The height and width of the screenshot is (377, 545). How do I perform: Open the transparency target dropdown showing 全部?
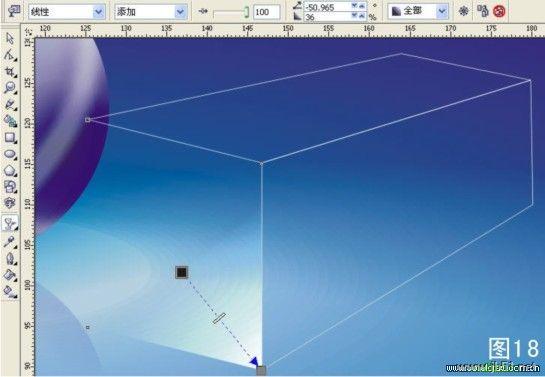point(418,11)
